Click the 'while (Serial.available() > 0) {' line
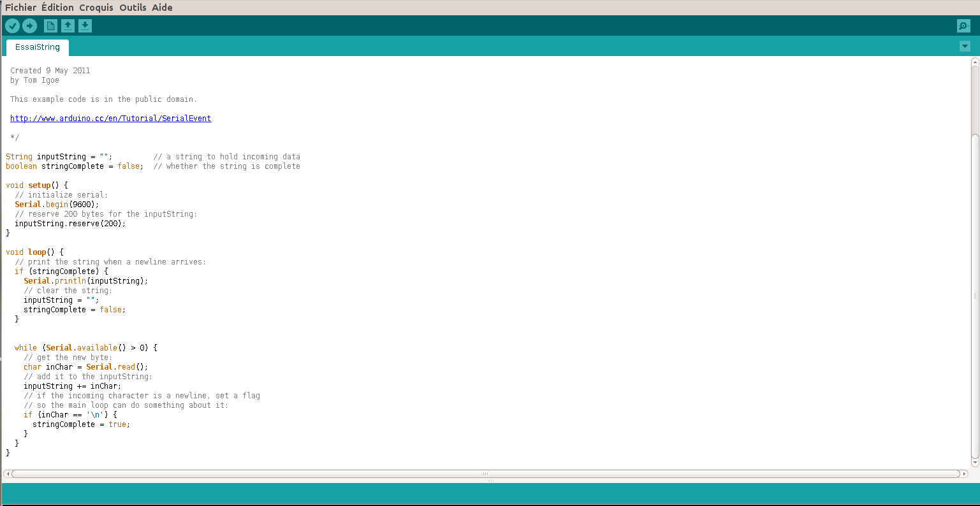The width and height of the screenshot is (980, 506). [85, 348]
